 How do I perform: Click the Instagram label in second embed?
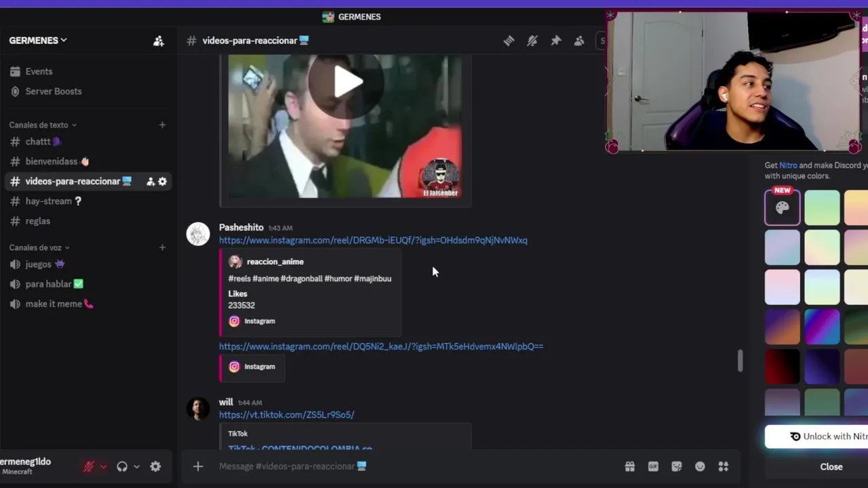(x=260, y=367)
